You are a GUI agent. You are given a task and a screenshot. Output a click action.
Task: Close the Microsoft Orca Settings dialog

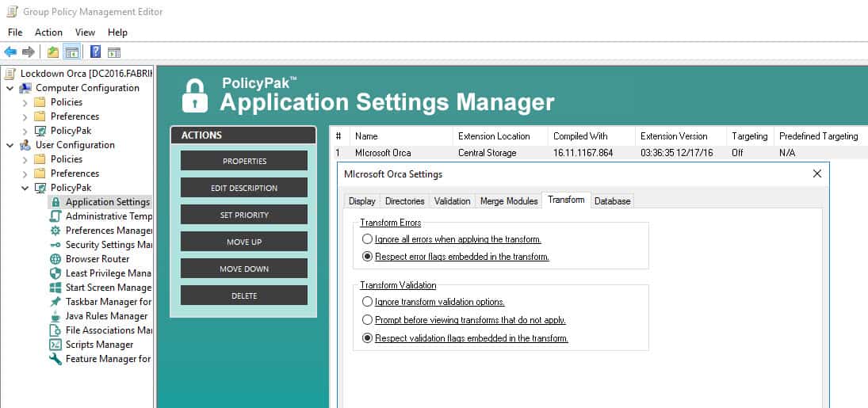point(816,173)
